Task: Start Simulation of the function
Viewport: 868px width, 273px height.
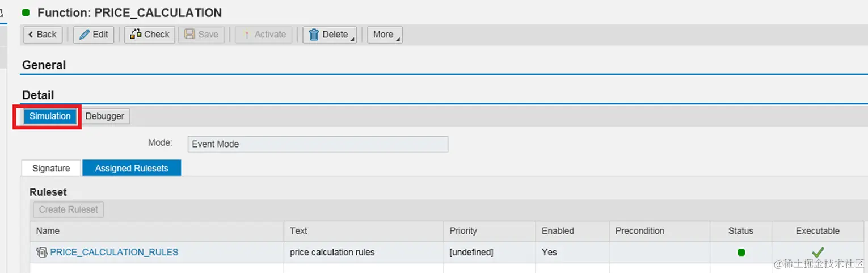Action: (x=50, y=116)
